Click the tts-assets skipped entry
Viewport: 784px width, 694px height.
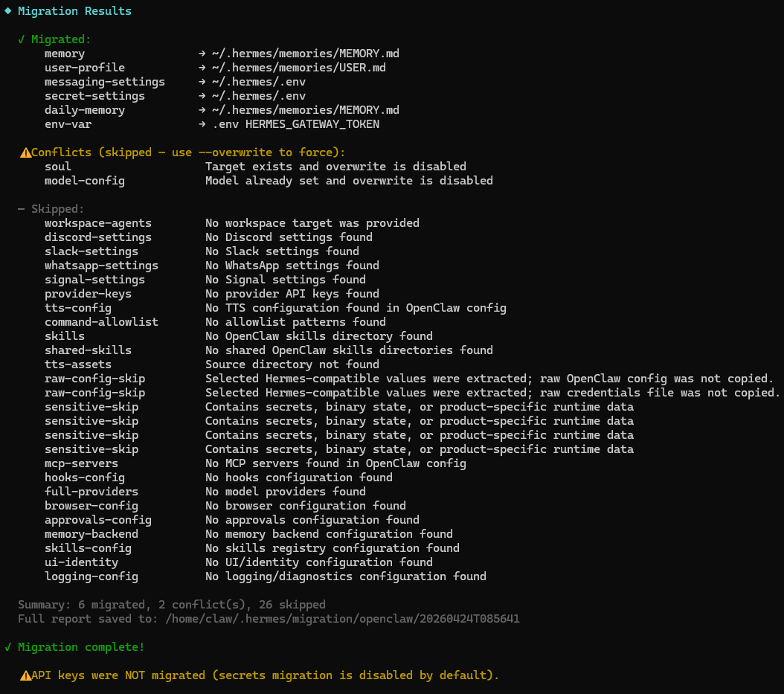click(x=78, y=364)
